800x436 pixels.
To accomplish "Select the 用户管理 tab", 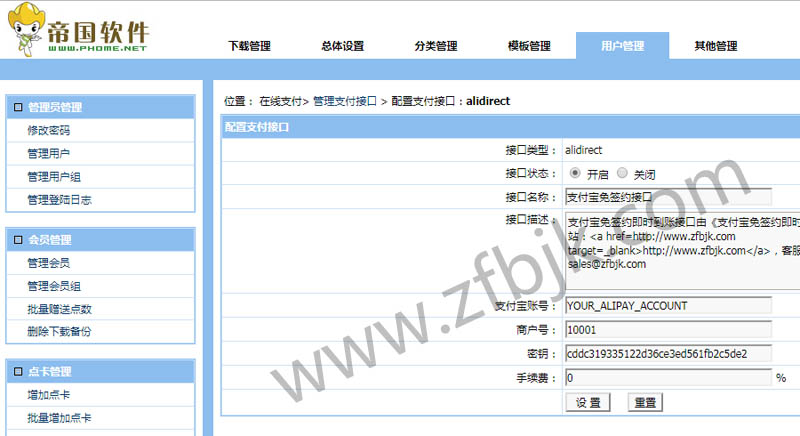I will (622, 46).
